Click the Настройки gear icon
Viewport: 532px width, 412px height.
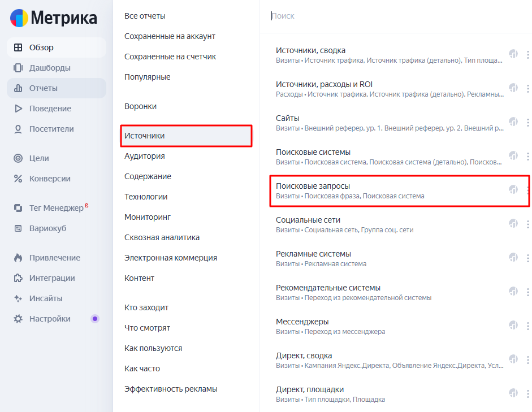(x=18, y=319)
